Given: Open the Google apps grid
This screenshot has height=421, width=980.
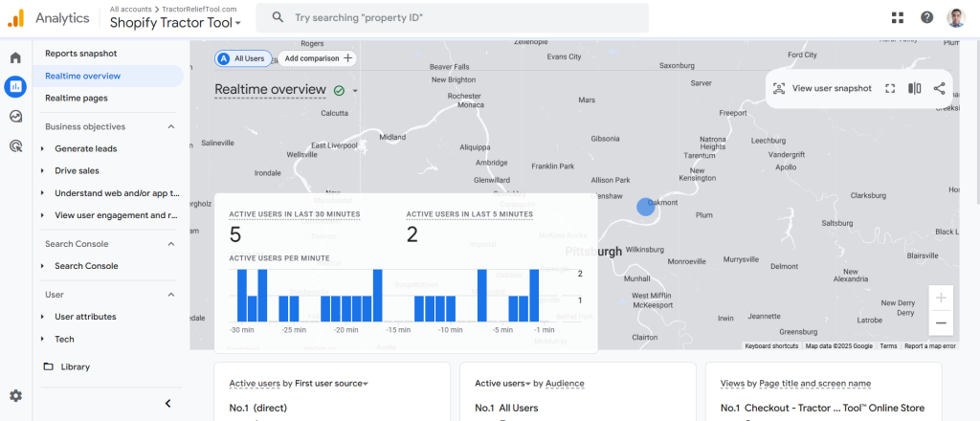Looking at the screenshot, I should 898,17.
